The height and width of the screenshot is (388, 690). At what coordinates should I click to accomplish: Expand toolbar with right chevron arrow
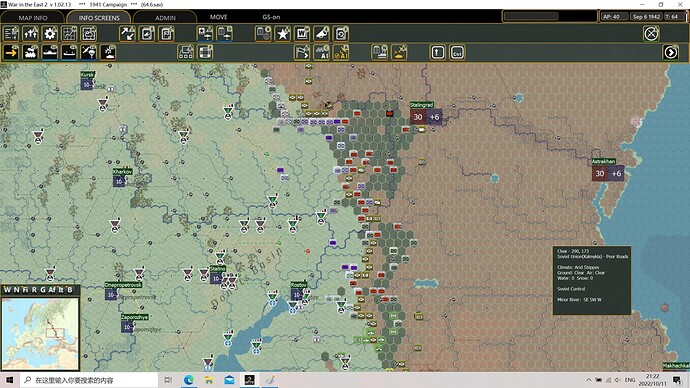671,52
